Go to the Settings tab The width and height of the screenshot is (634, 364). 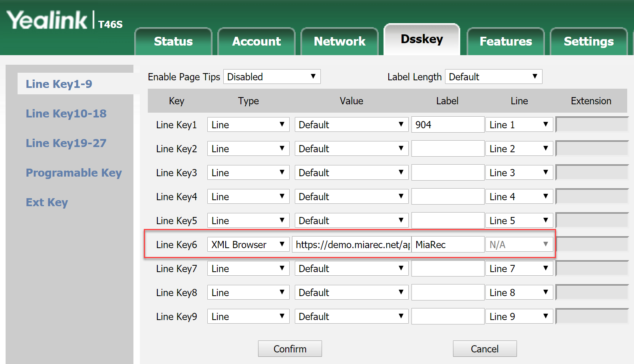[x=589, y=41]
